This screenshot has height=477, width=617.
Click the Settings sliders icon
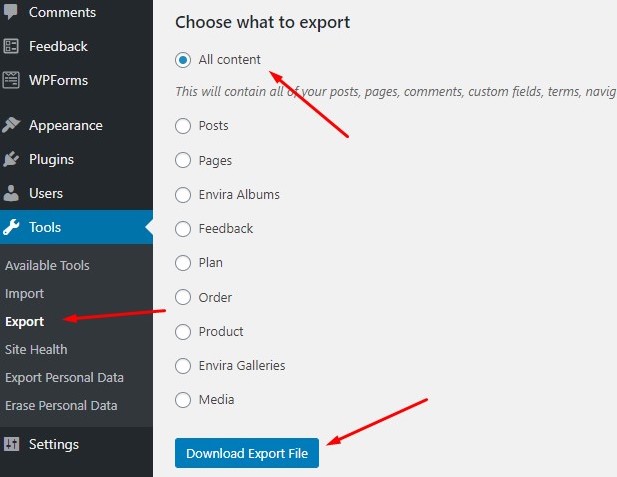point(11,444)
